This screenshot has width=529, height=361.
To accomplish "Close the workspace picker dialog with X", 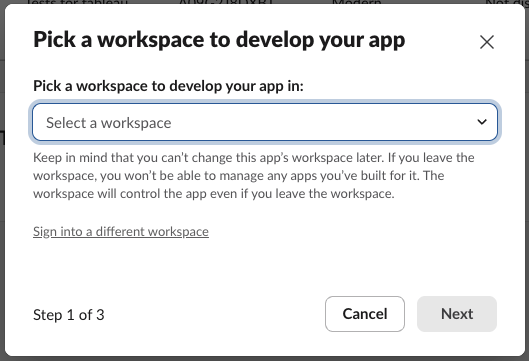I will pos(486,42).
